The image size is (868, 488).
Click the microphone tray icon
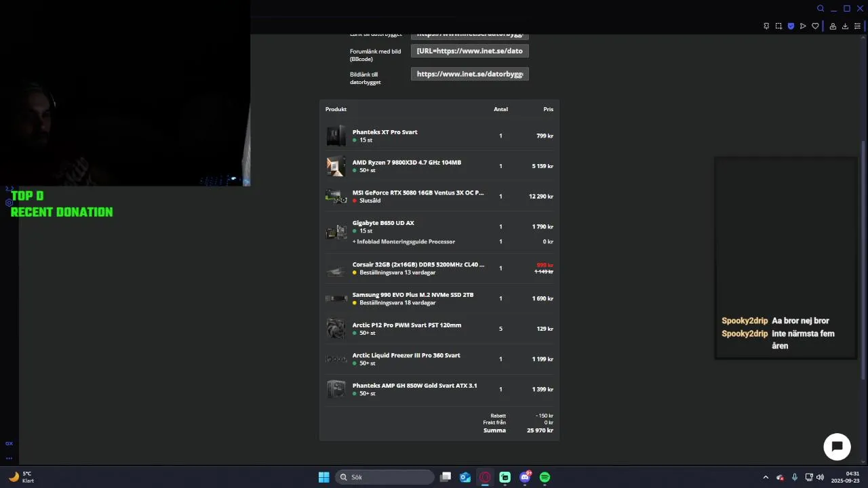click(x=794, y=477)
